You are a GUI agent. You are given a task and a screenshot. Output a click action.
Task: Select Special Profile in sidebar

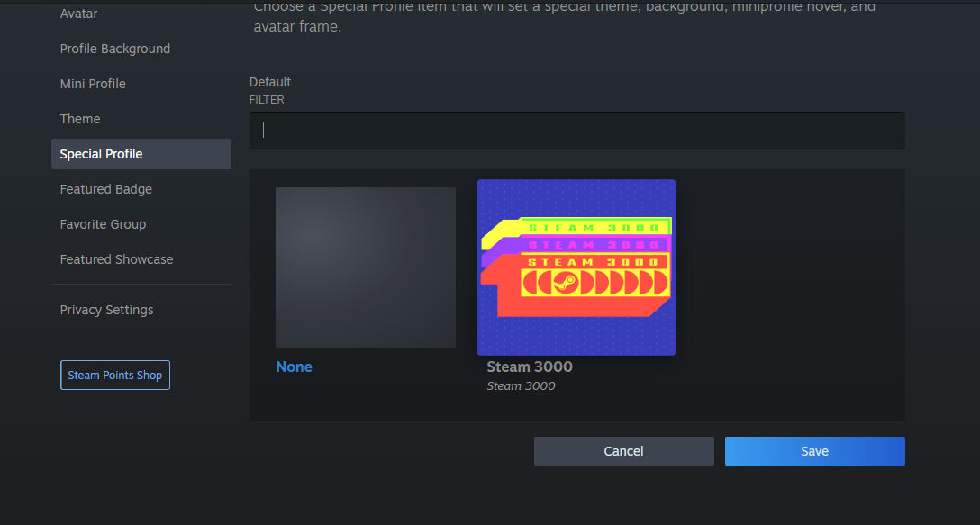tap(141, 154)
